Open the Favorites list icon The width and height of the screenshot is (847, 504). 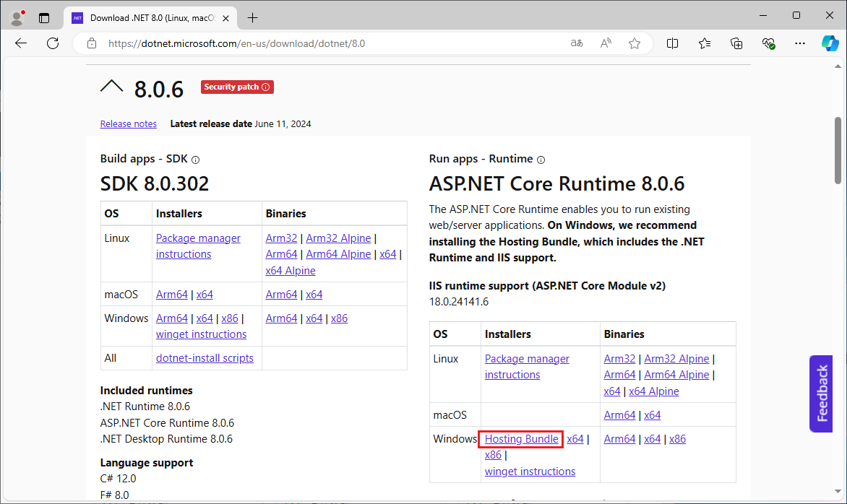tap(705, 43)
